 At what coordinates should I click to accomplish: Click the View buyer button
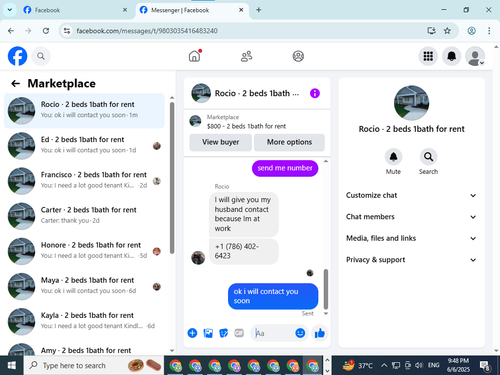[220, 142]
